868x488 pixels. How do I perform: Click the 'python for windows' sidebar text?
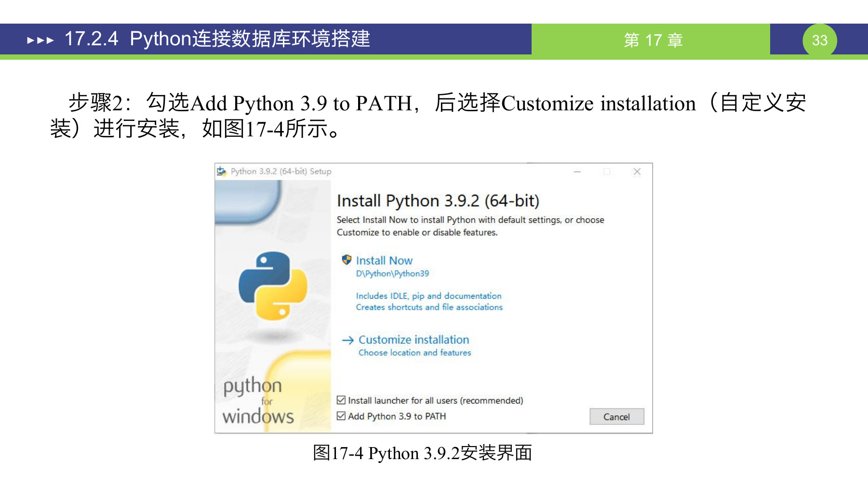(258, 400)
